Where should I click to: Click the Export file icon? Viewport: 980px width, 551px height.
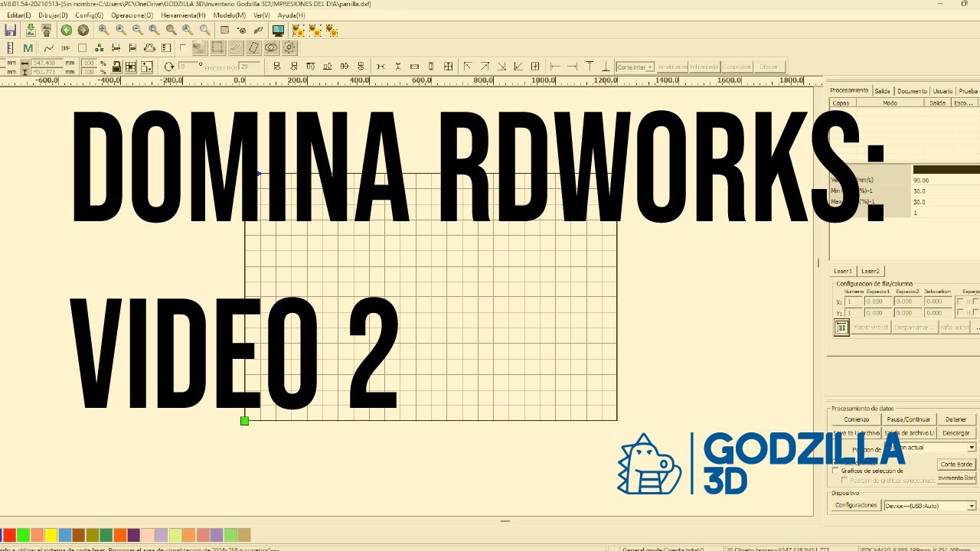(x=47, y=30)
